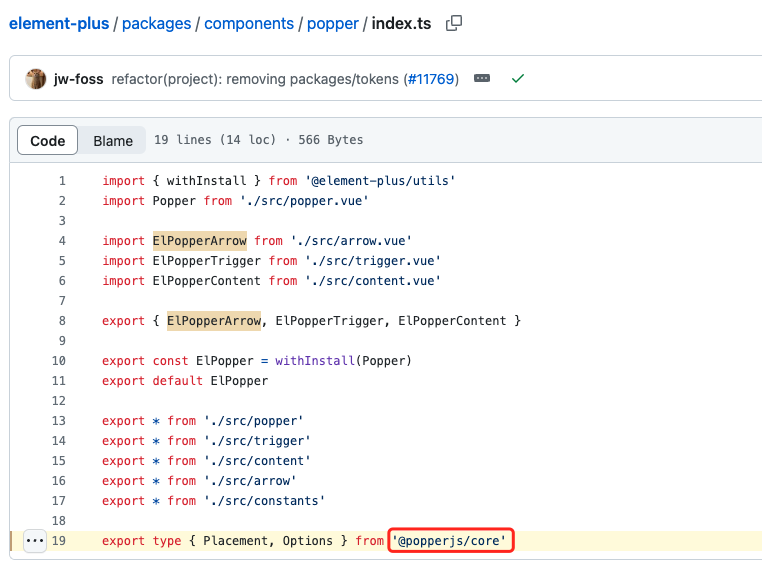Navigate to the components folder breadcrumb
The height and width of the screenshot is (584, 762).
click(249, 23)
